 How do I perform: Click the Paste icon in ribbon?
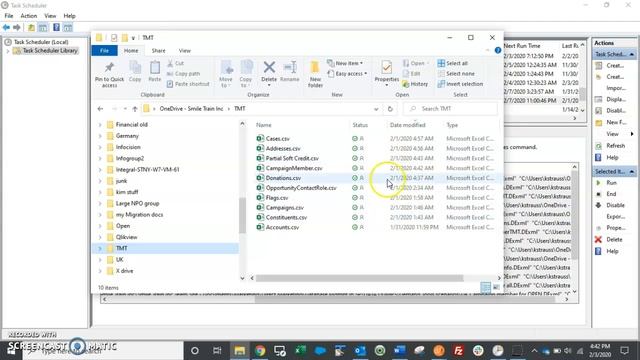pyautogui.click(x=155, y=67)
